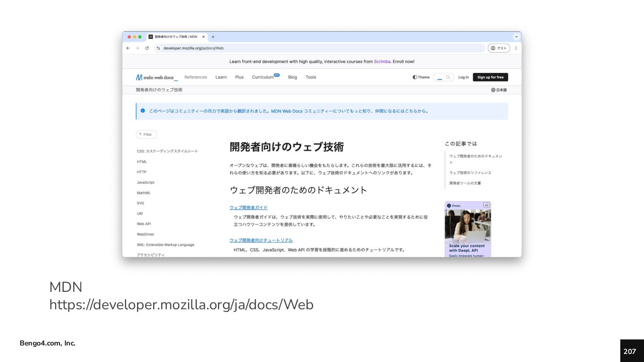Open Web API in the sidebar
The image size is (644, 362).
(x=144, y=224)
